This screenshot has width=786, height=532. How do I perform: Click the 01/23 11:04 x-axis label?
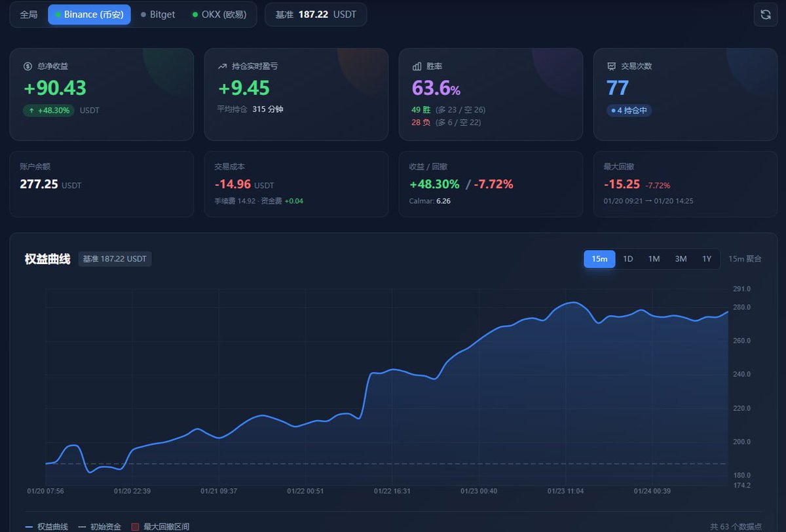(x=565, y=491)
